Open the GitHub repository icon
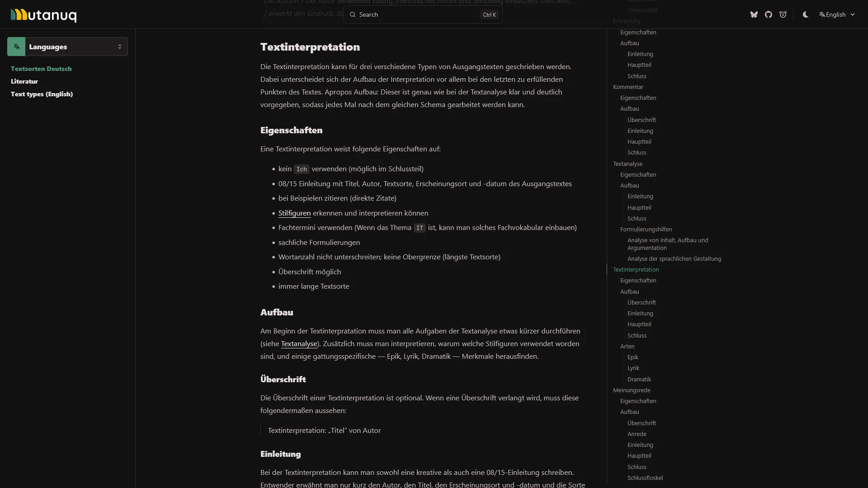The image size is (868, 488). point(768,14)
